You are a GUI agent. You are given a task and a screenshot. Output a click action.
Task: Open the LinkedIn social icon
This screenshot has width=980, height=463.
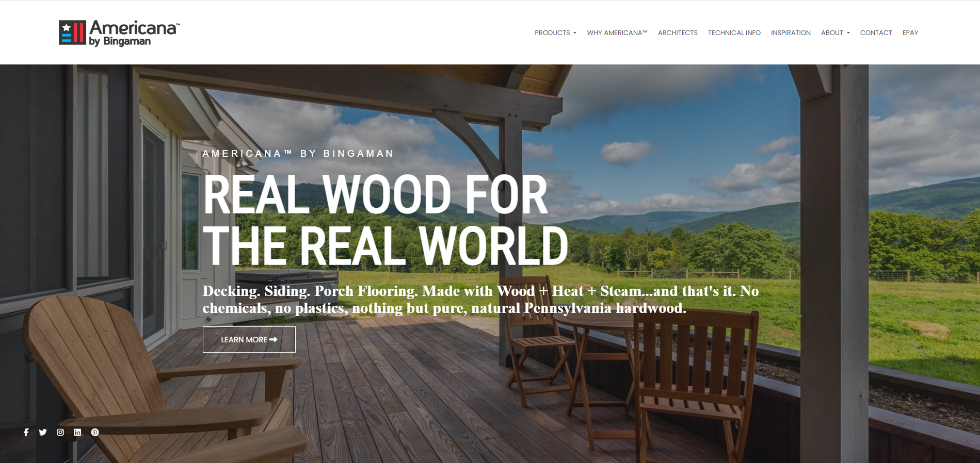coord(77,432)
